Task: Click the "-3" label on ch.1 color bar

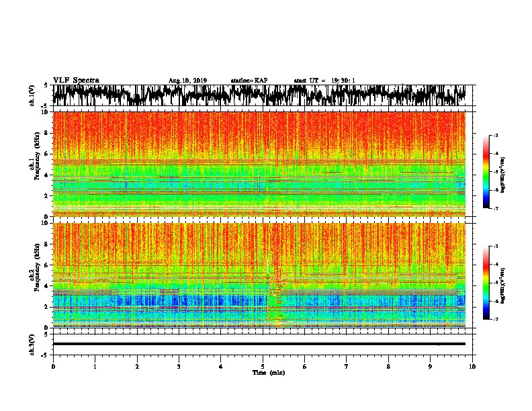Action: pos(495,135)
